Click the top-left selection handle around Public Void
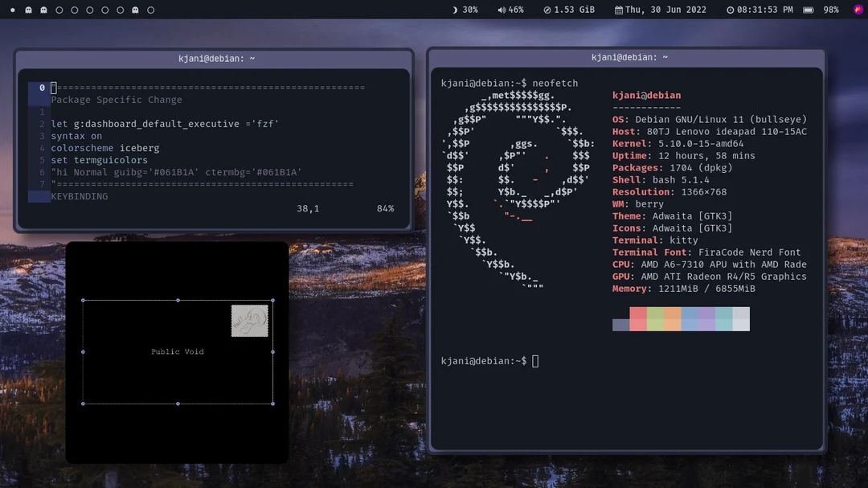The height and width of the screenshot is (488, 868). click(83, 300)
